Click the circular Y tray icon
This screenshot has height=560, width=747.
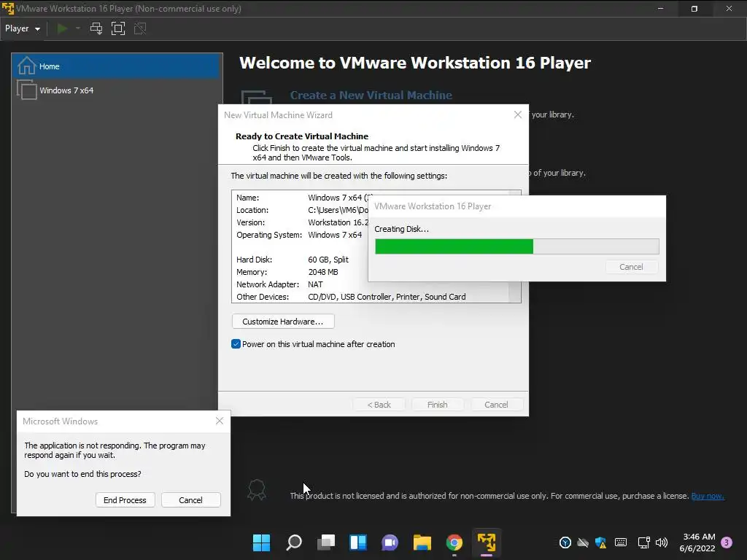pos(565,542)
